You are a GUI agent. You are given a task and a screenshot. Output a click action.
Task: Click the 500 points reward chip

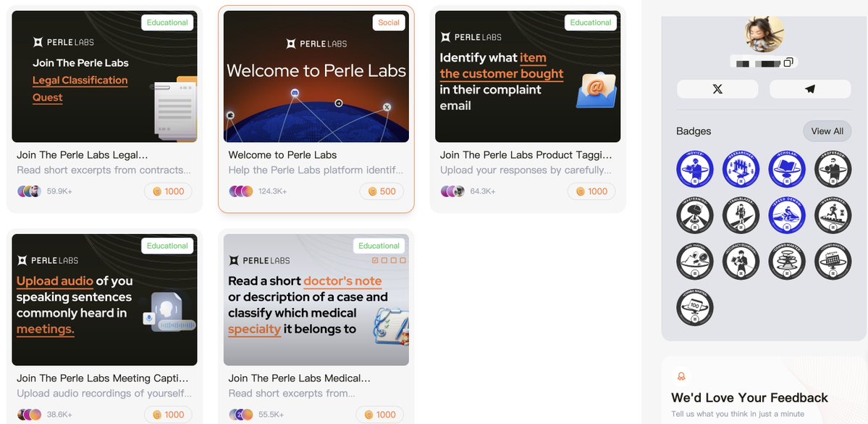pyautogui.click(x=382, y=191)
